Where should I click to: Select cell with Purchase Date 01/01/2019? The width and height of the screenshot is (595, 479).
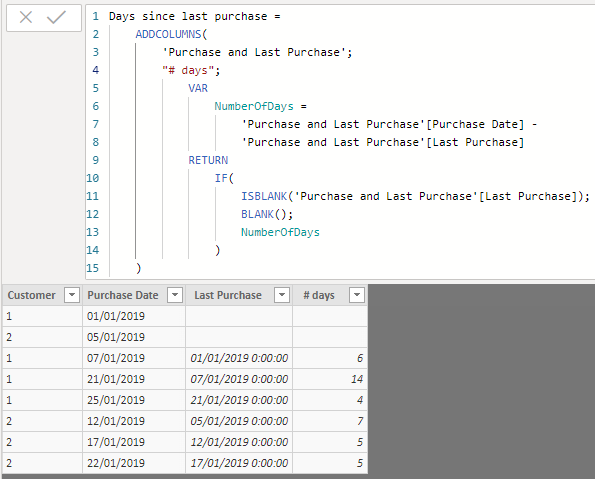134,316
